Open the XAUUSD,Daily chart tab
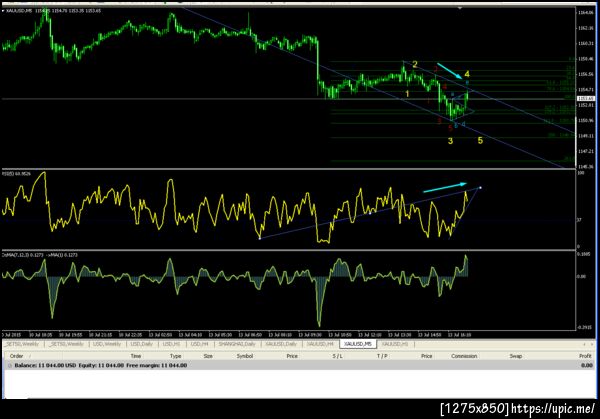600x419 pixels. [281, 344]
